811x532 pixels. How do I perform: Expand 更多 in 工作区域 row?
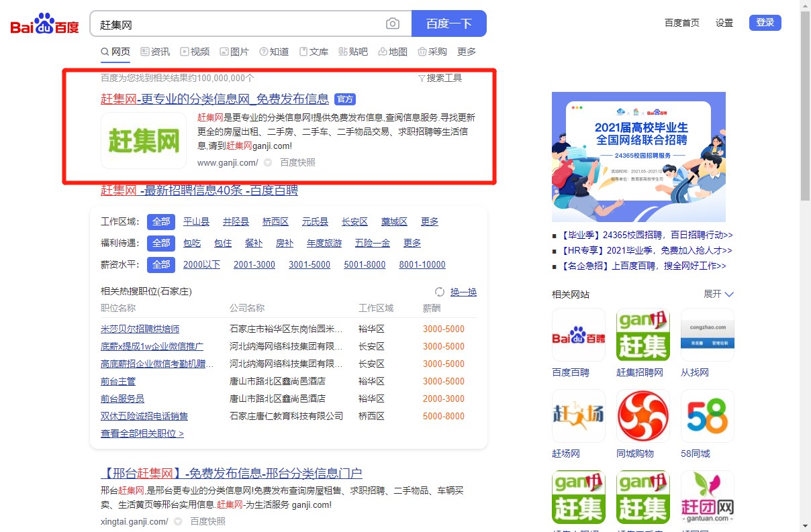[430, 222]
